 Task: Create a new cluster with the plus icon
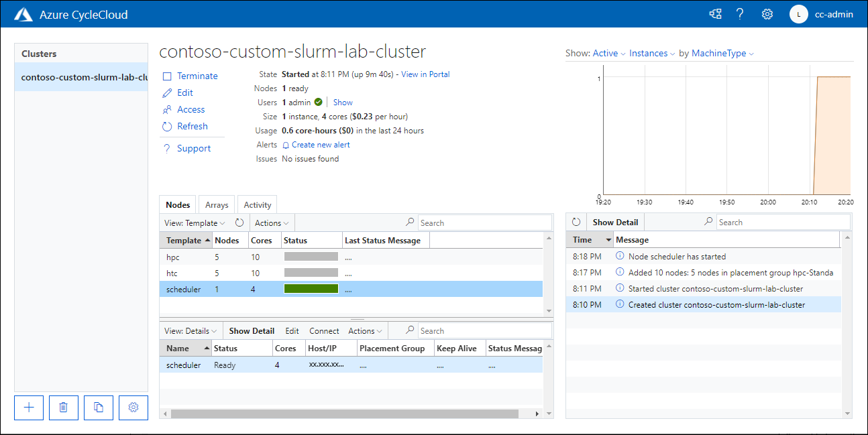(28, 408)
